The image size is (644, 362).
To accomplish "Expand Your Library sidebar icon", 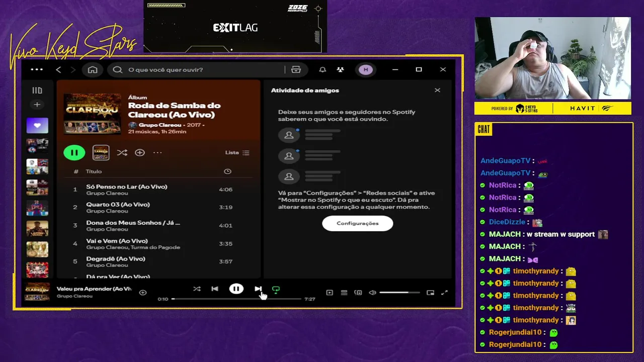I will (x=37, y=90).
